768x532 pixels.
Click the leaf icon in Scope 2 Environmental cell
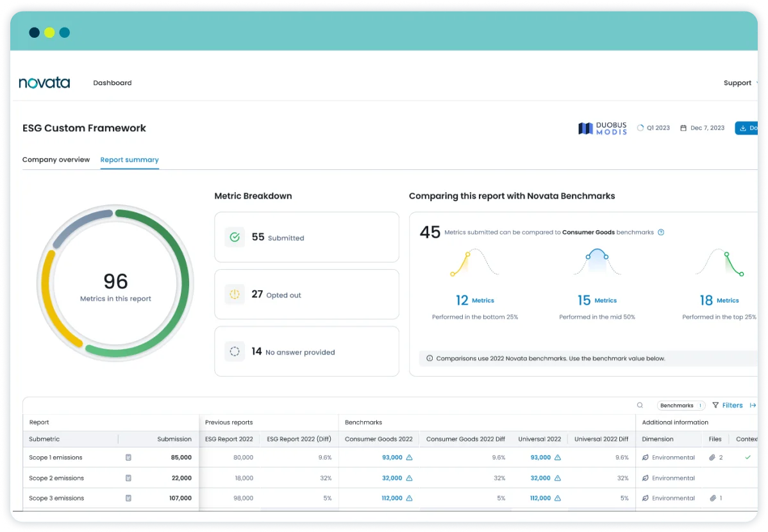point(646,478)
